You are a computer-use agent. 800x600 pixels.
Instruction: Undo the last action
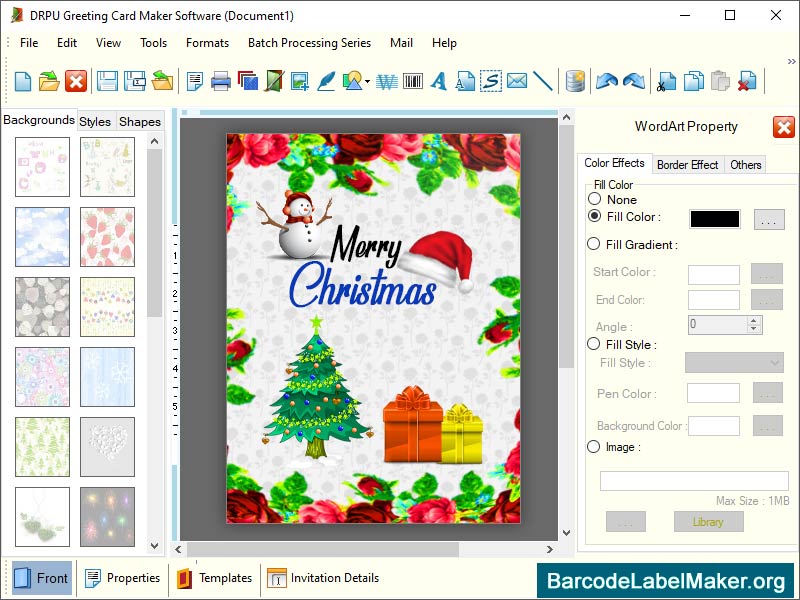[x=607, y=82]
